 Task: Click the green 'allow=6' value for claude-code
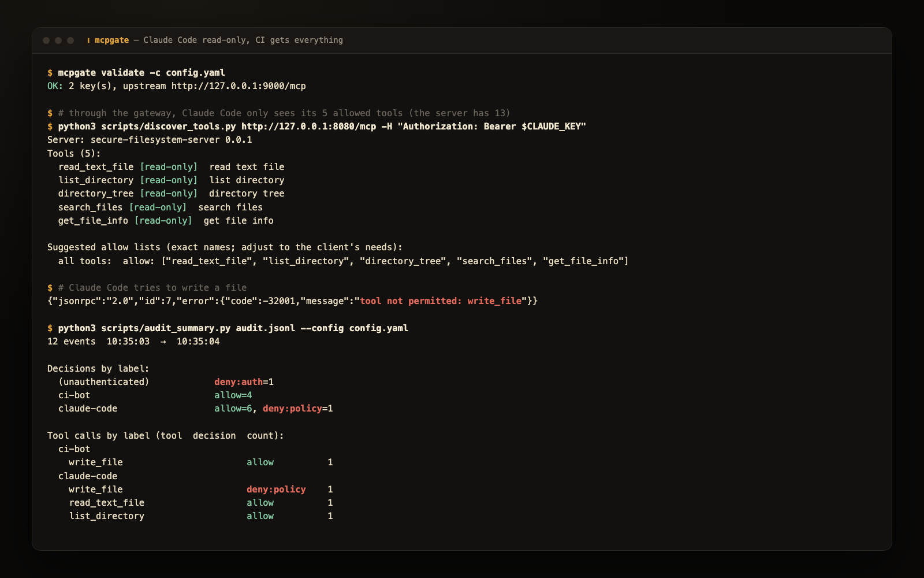(x=233, y=409)
